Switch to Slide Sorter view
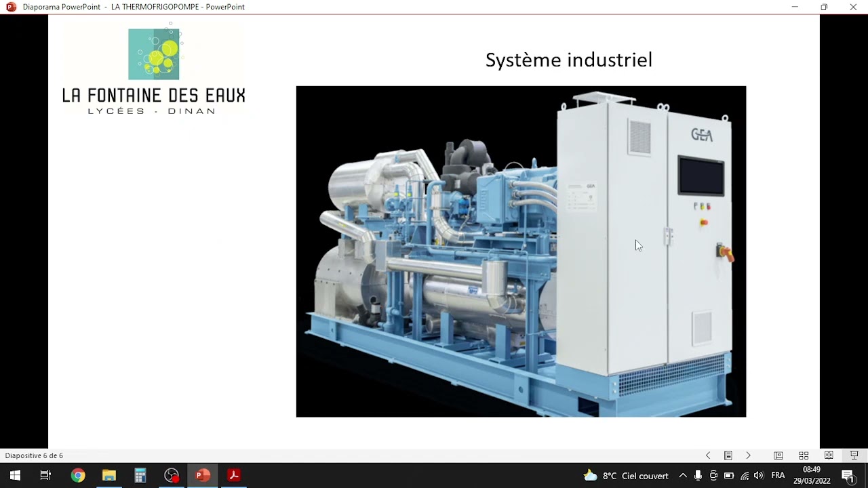 click(804, 455)
